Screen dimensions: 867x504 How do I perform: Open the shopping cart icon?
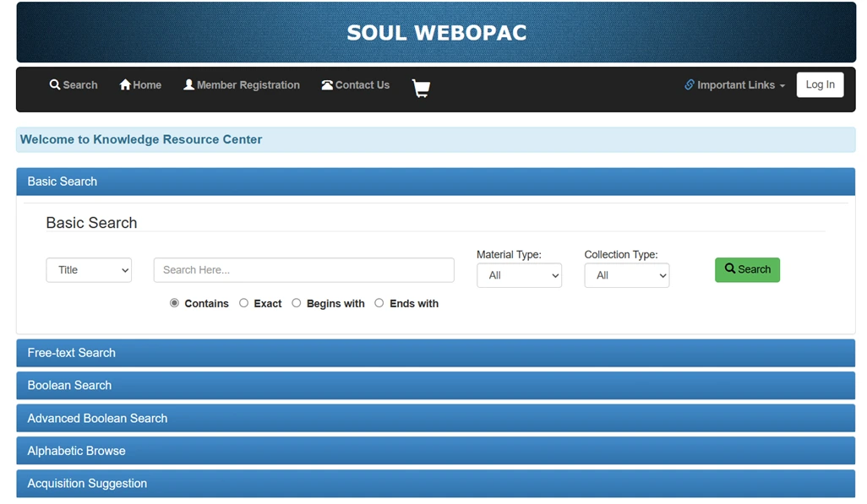pyautogui.click(x=420, y=88)
